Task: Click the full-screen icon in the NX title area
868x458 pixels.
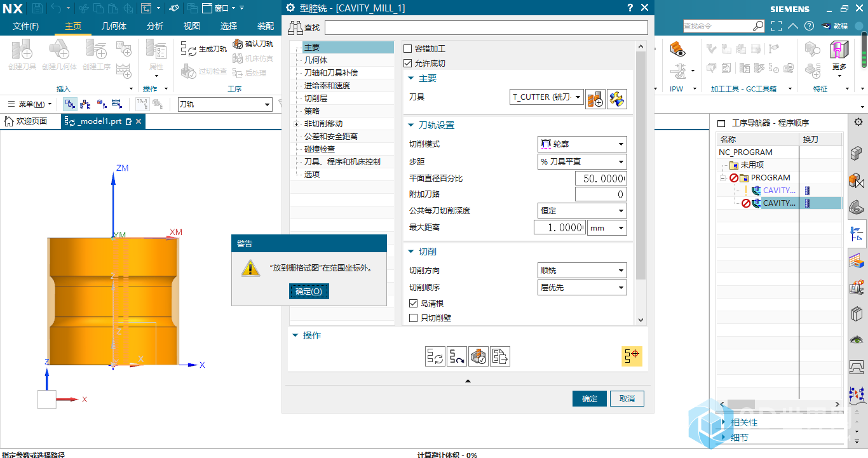Action: click(776, 26)
